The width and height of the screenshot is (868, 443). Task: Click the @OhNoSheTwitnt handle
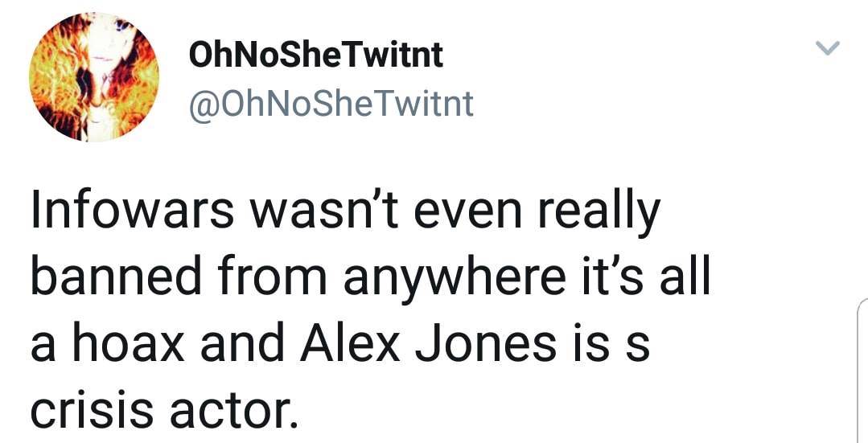click(331, 104)
